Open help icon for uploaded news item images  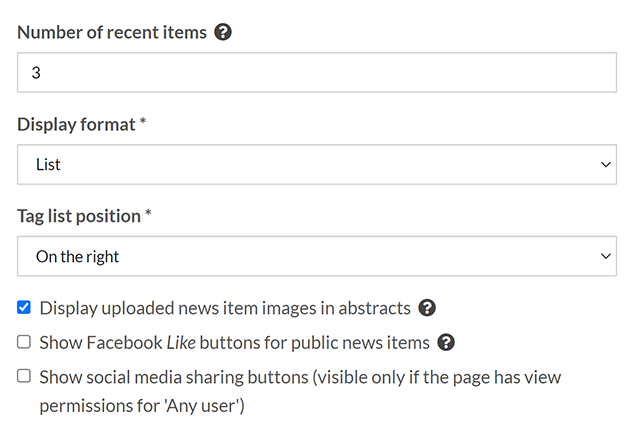[427, 308]
